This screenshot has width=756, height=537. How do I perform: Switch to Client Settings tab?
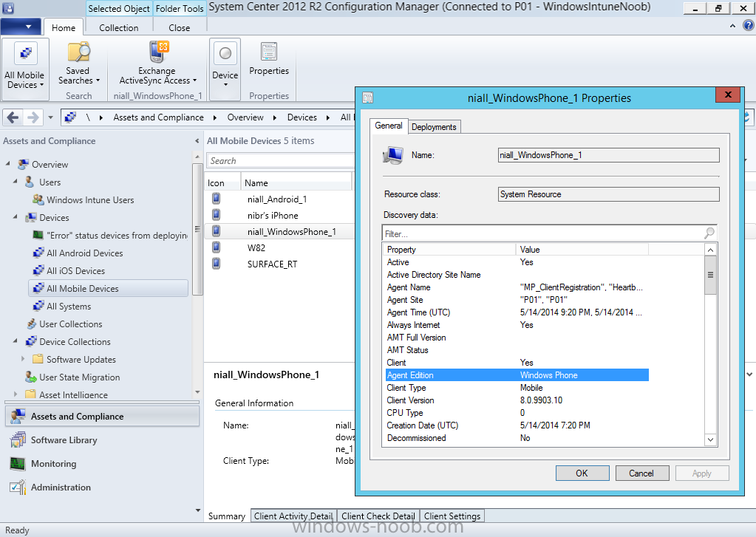(452, 516)
